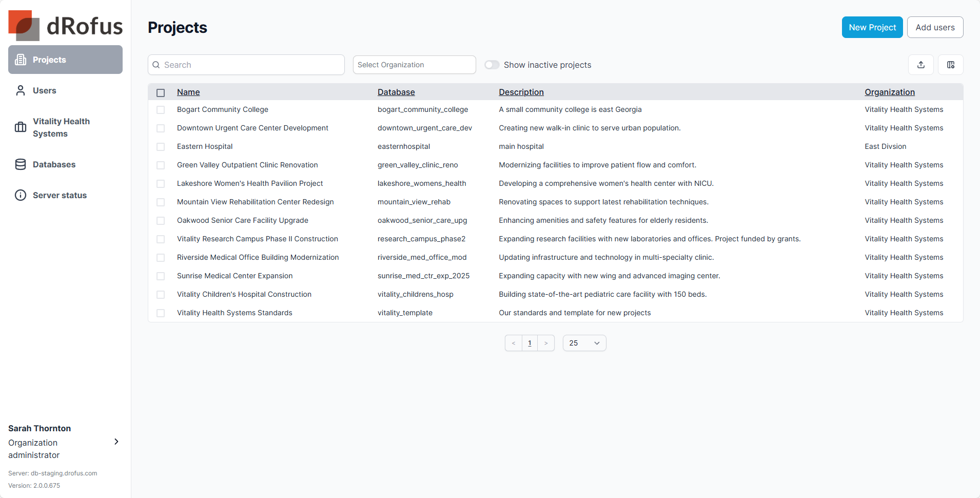Click the Server status info icon
980x498 pixels.
coord(21,195)
